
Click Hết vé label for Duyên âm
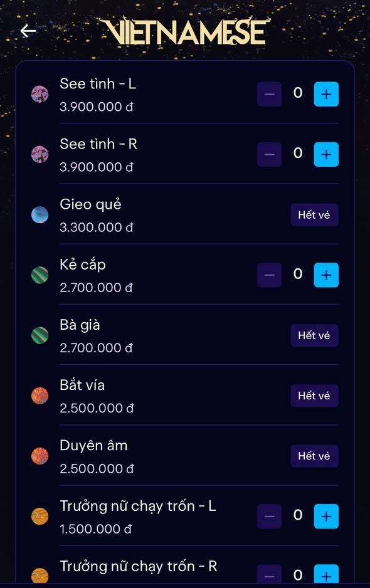[314, 456]
